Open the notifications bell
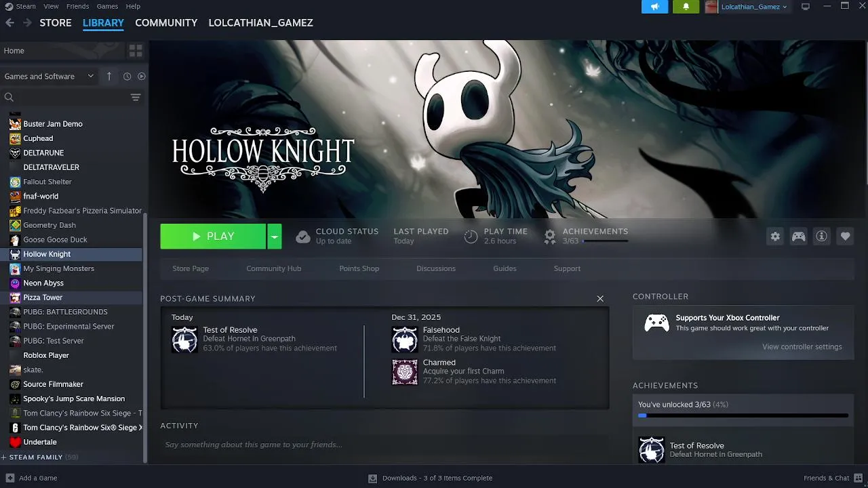 tap(686, 7)
